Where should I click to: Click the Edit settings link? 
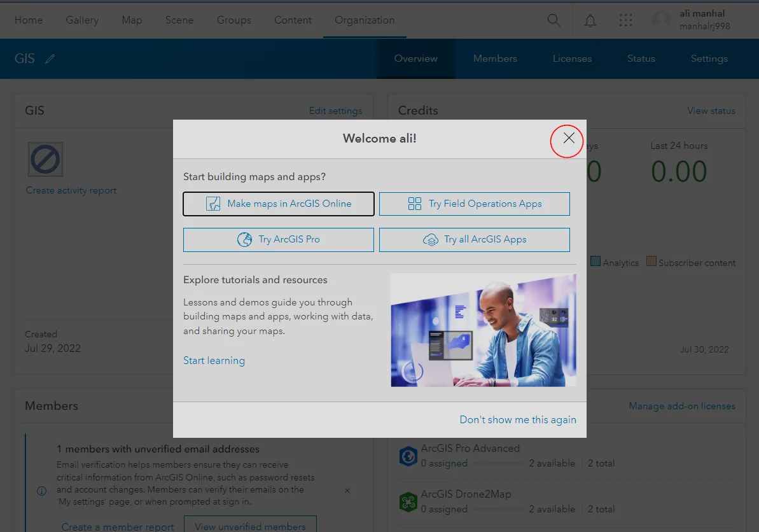point(335,111)
